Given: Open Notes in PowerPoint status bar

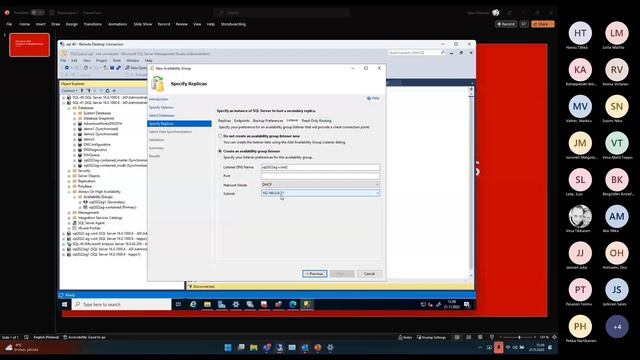Looking at the screenshot, I should [405, 338].
